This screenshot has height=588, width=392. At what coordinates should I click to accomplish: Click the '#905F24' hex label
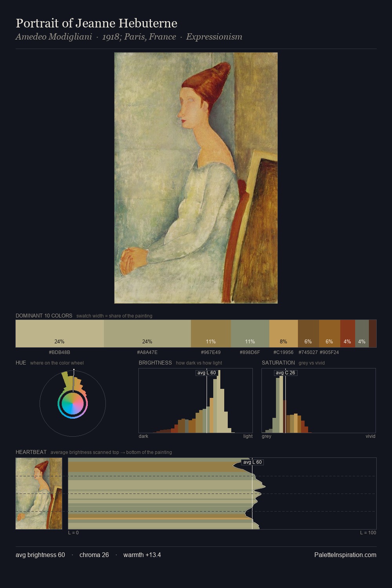coord(329,352)
